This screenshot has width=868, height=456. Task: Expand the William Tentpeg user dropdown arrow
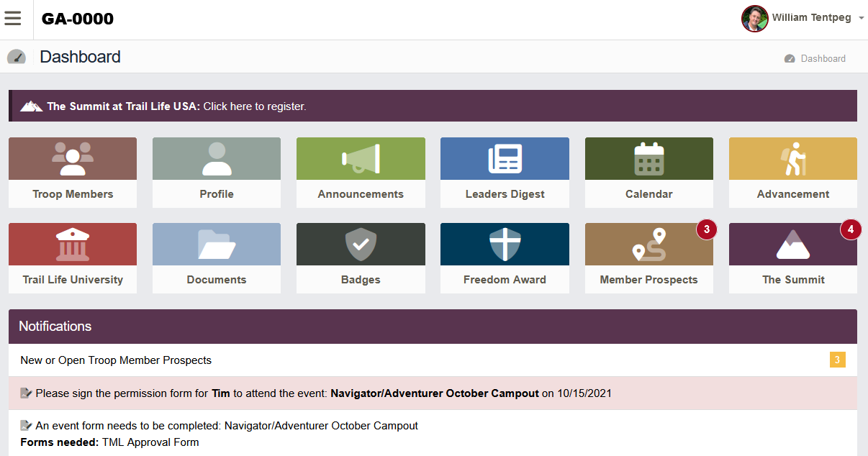tap(861, 18)
